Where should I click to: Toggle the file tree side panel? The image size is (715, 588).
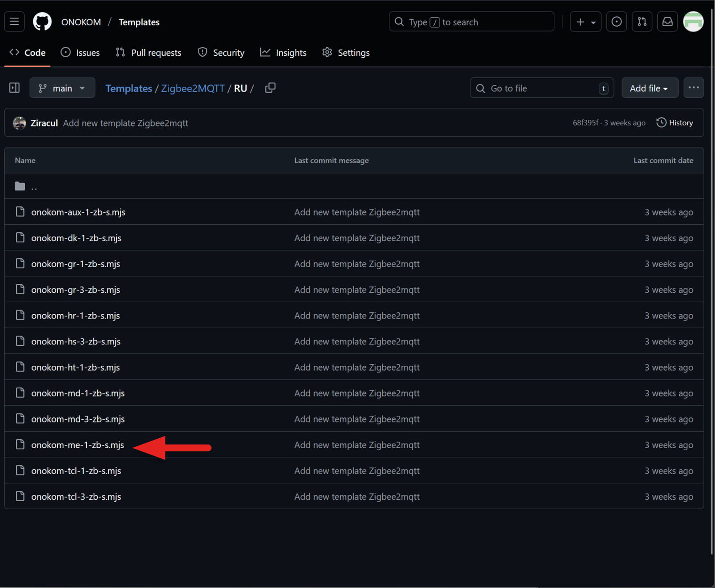click(x=14, y=88)
